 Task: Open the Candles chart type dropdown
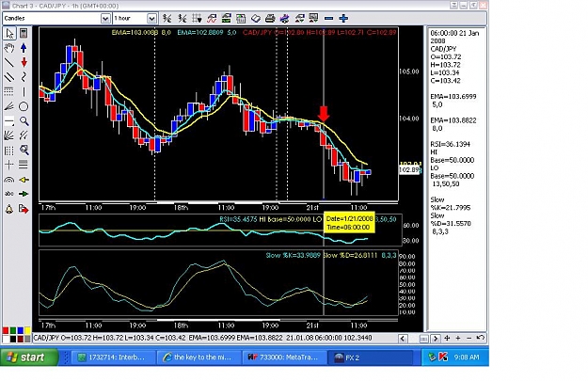point(105,19)
